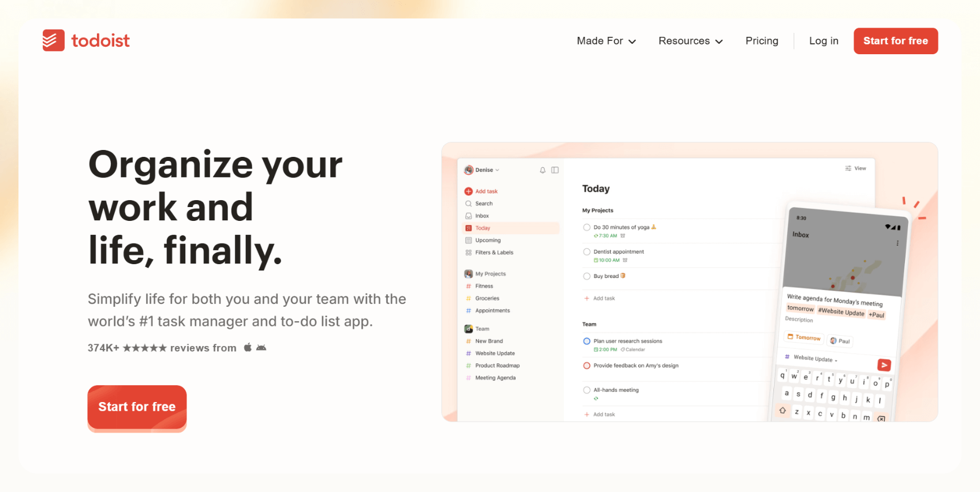This screenshot has width=980, height=492.
Task: Go to the Pricing page
Action: (762, 41)
